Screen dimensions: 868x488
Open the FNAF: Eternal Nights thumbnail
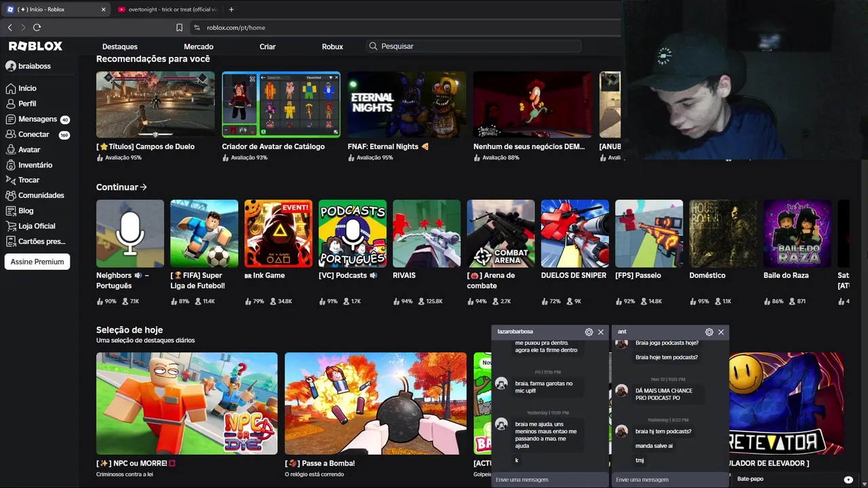[x=407, y=104]
